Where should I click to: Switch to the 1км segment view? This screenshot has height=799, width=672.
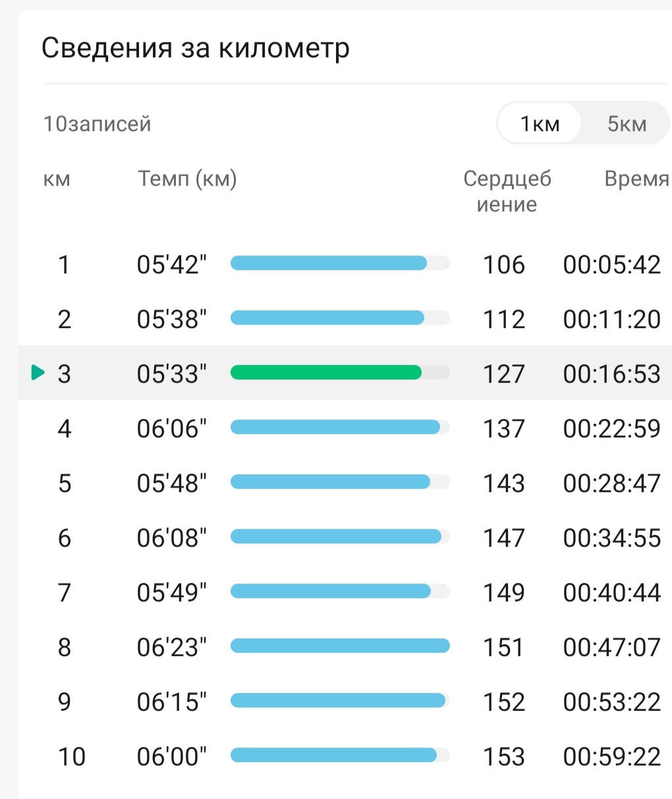click(x=540, y=123)
